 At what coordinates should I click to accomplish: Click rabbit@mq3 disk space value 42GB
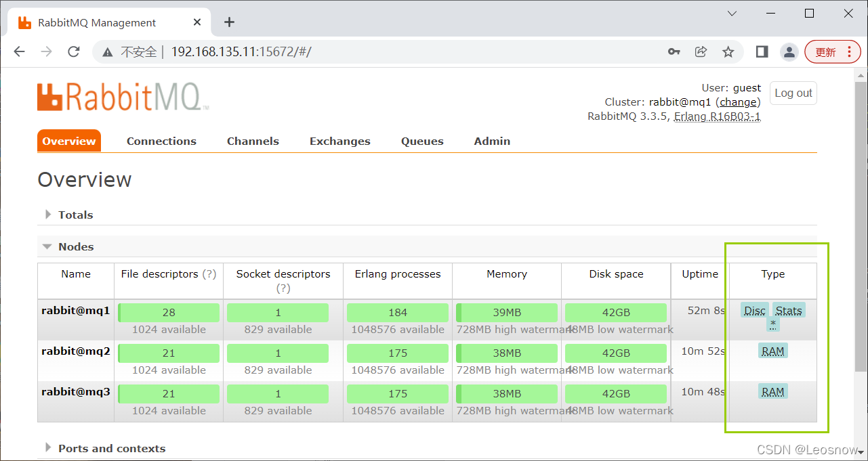(x=616, y=393)
